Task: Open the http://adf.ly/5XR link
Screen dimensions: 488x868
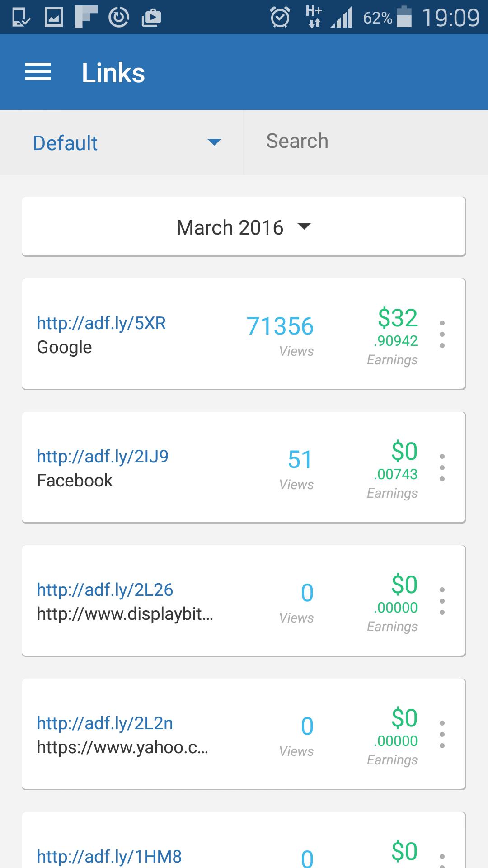Action: pos(101,323)
